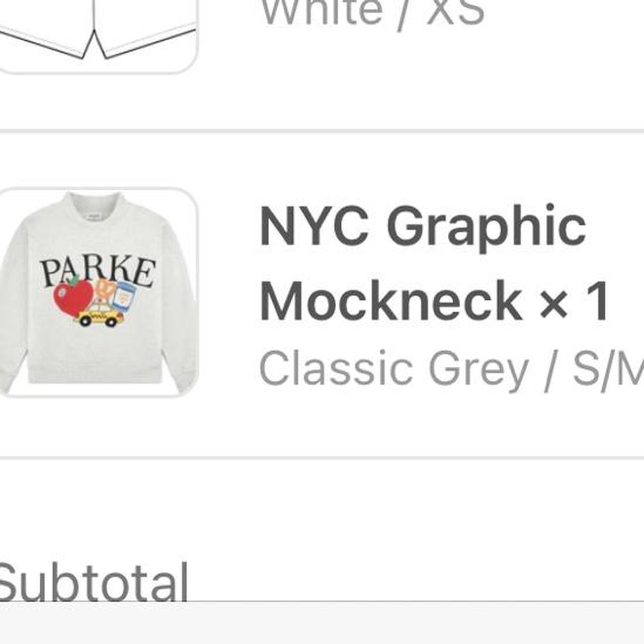Click the divider line above the mockneck item

322,131
